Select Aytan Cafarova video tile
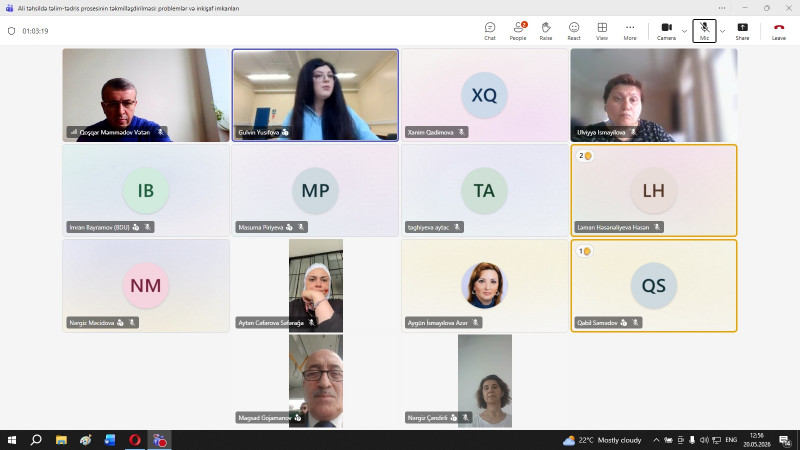Viewport: 800px width, 450px height. (315, 286)
